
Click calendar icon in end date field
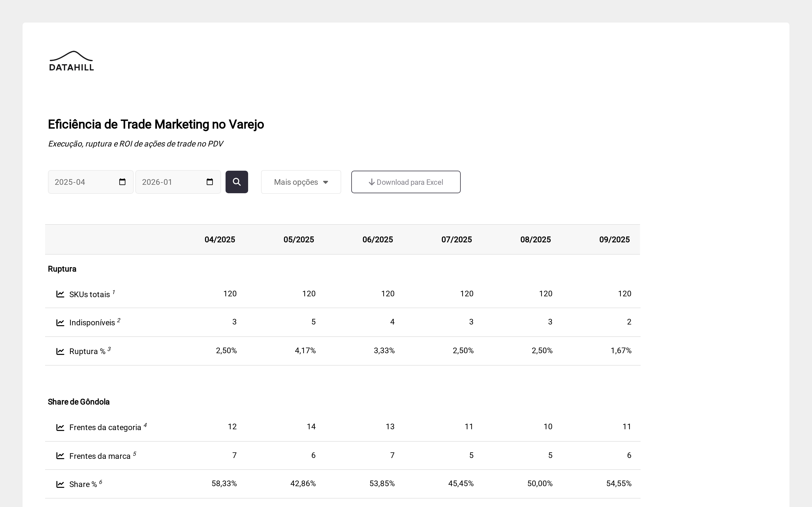[x=210, y=182]
